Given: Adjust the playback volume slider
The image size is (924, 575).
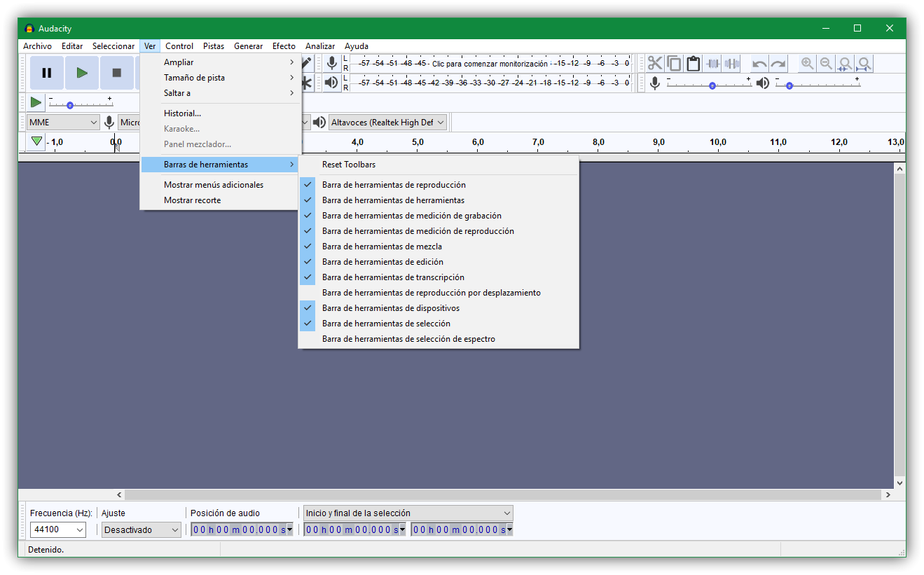Looking at the screenshot, I should 818,85.
